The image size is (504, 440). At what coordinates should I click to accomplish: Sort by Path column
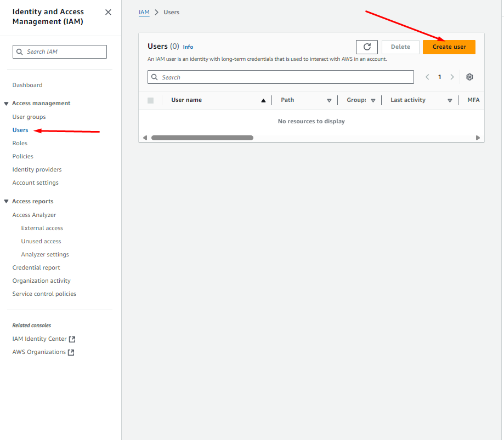coord(329,100)
